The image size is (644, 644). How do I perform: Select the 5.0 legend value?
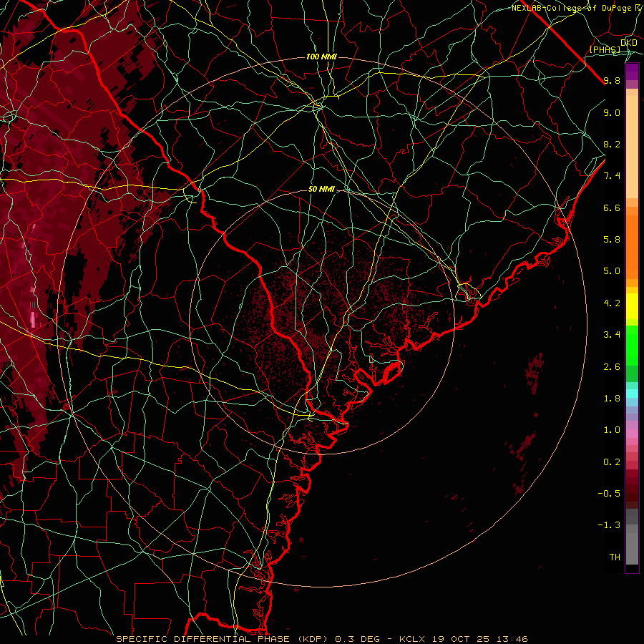click(612, 271)
